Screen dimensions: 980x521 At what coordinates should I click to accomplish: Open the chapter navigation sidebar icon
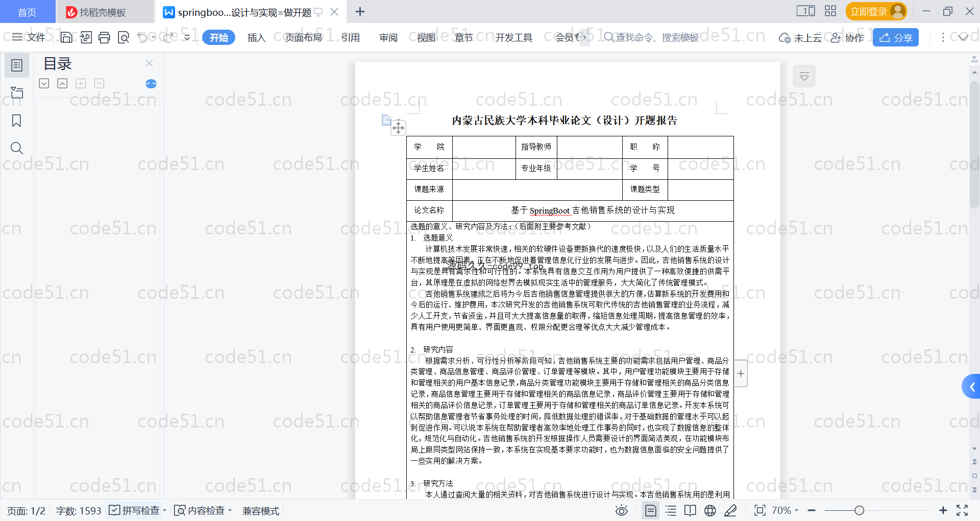pos(17,93)
